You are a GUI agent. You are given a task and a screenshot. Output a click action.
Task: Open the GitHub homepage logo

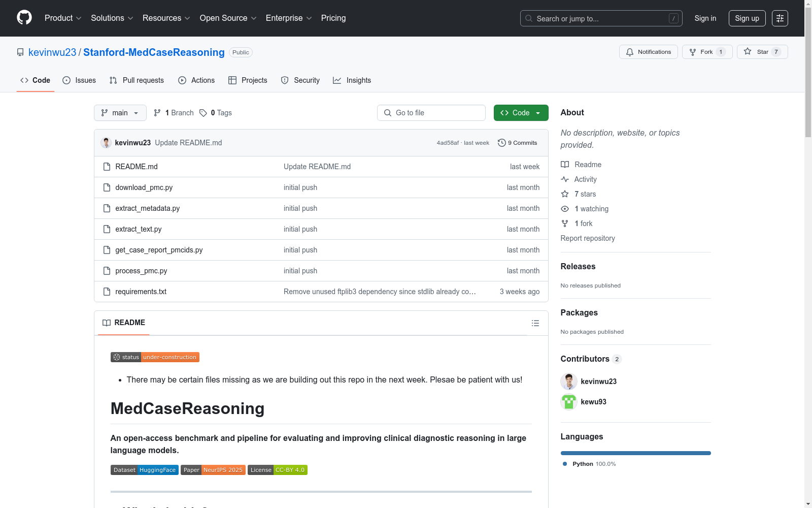click(24, 18)
